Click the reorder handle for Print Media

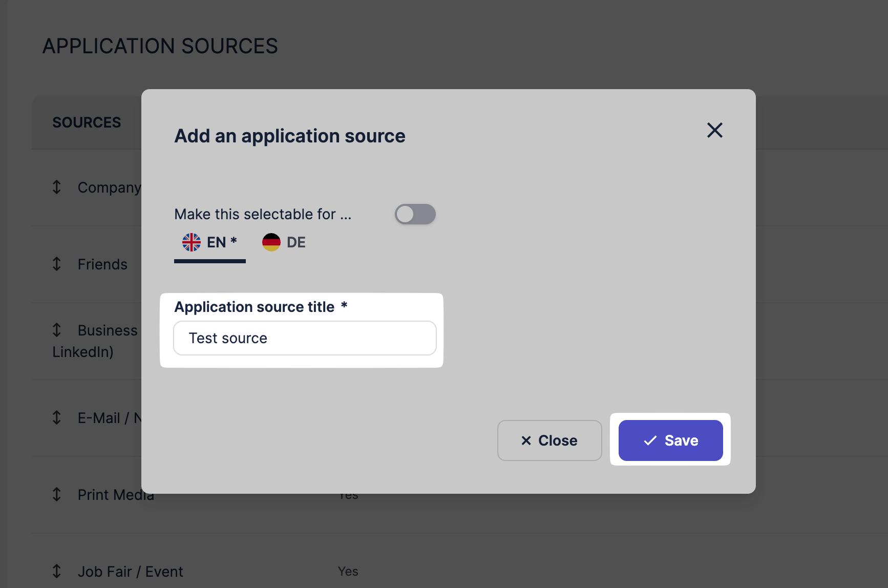tap(57, 495)
